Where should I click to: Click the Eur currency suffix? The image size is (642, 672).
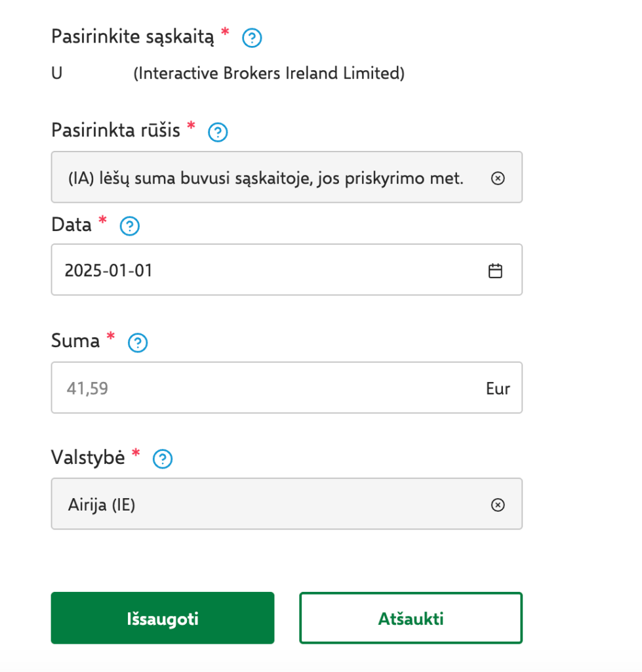click(x=498, y=388)
